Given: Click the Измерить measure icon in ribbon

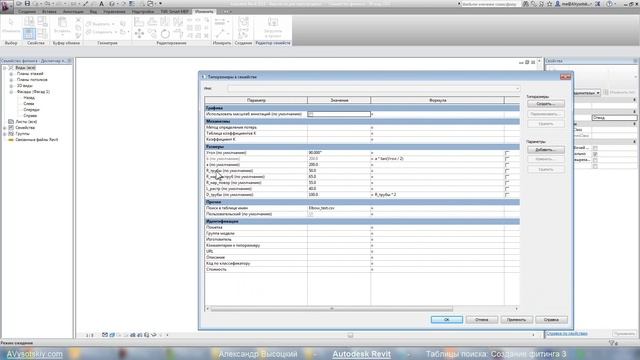Looking at the screenshot, I should point(220,22).
